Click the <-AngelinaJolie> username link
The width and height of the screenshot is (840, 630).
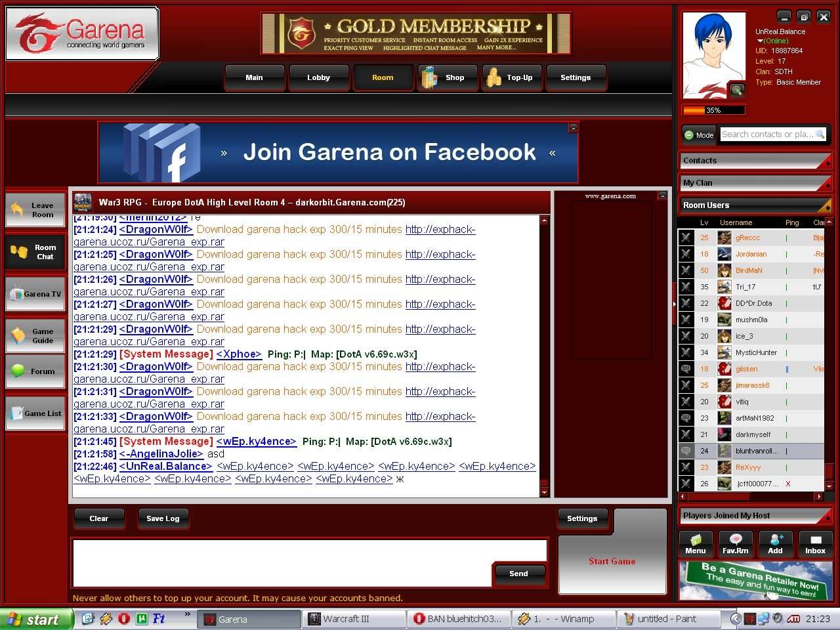point(161,454)
